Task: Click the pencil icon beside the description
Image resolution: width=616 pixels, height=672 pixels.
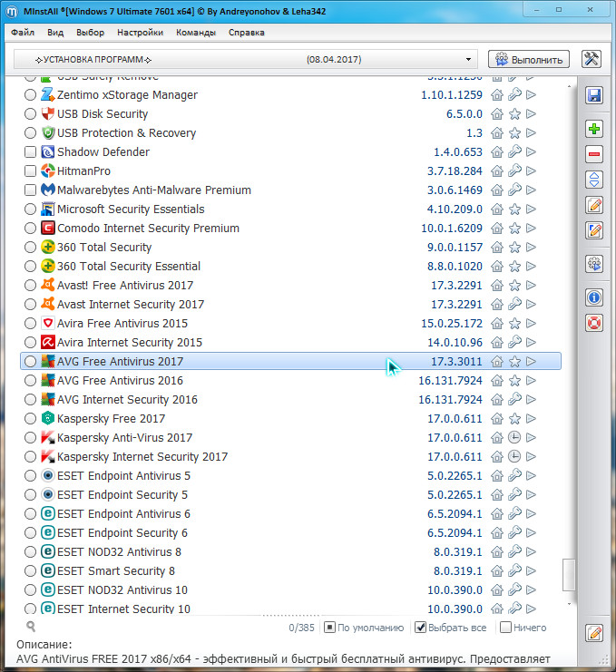Action: point(594,633)
